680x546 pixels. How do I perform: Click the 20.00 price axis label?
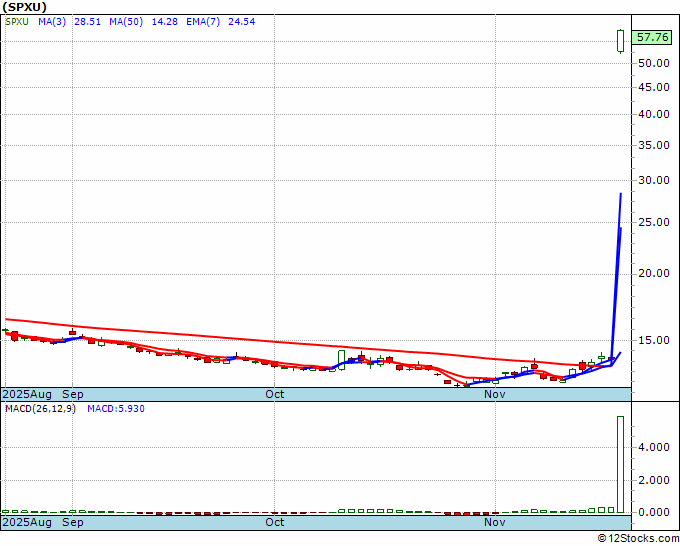point(654,273)
